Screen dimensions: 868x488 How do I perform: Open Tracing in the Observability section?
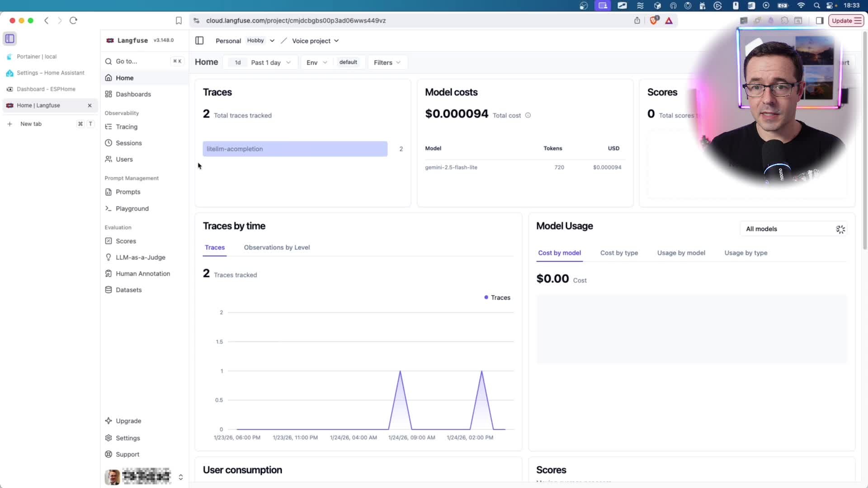[x=126, y=127]
